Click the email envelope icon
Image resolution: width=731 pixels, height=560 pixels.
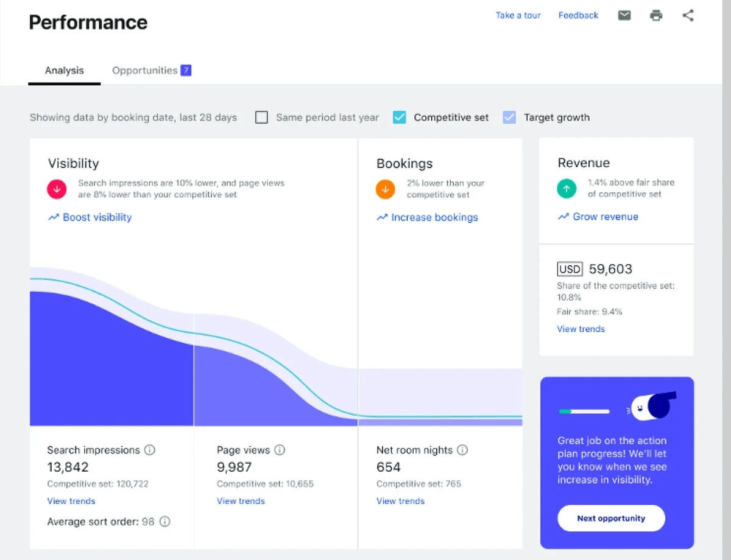[x=624, y=15]
